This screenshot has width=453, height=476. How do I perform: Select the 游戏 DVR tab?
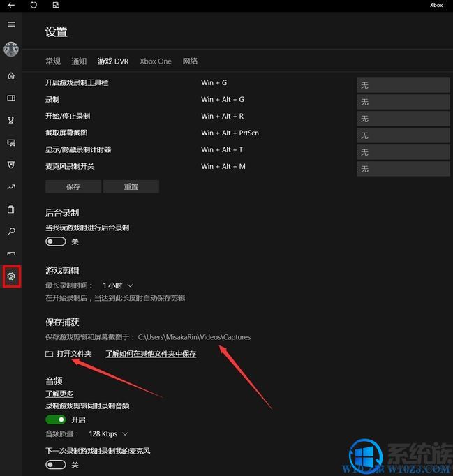pos(113,61)
